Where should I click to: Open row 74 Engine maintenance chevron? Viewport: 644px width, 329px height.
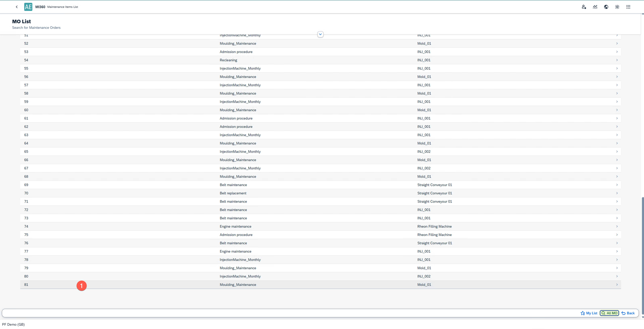point(617,226)
